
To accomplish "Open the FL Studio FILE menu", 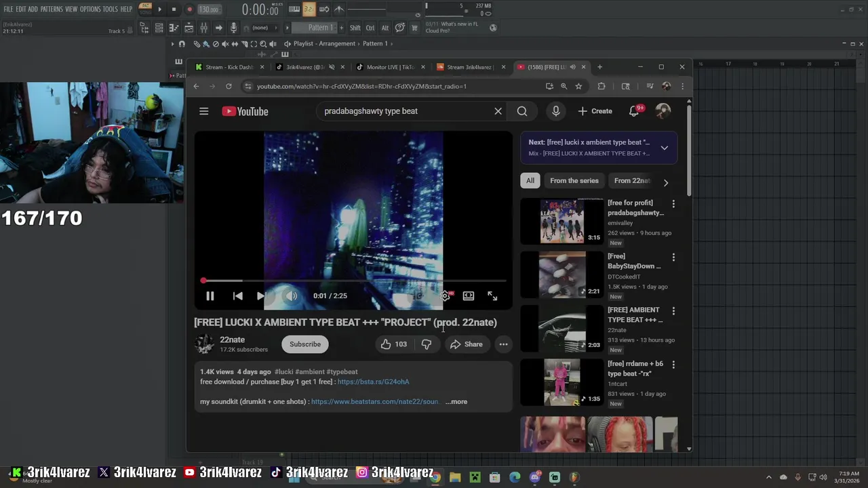I will tap(9, 9).
